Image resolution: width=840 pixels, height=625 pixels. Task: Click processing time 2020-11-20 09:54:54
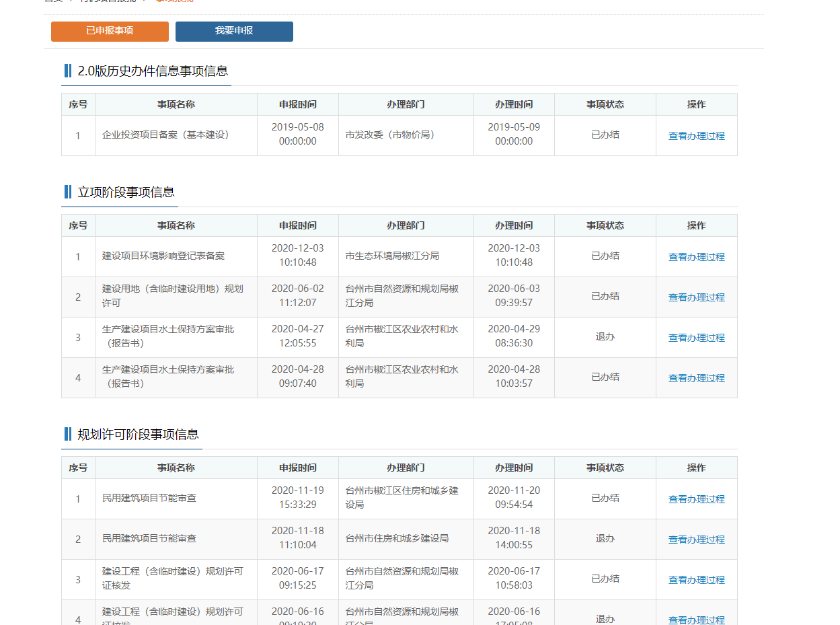[514, 497]
